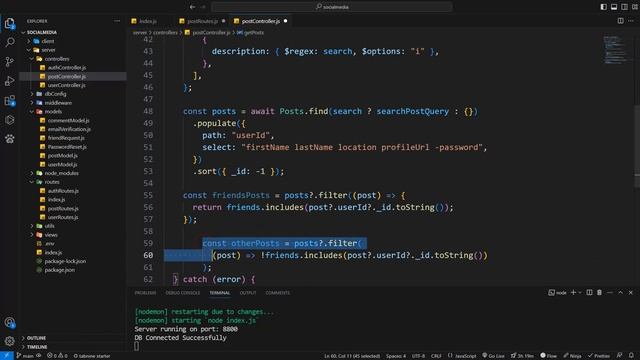Click the Ninja status bar item
The width and height of the screenshot is (640, 360).
572,356
